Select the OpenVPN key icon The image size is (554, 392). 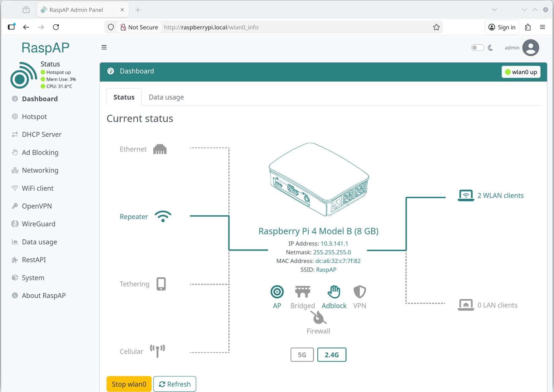(14, 206)
